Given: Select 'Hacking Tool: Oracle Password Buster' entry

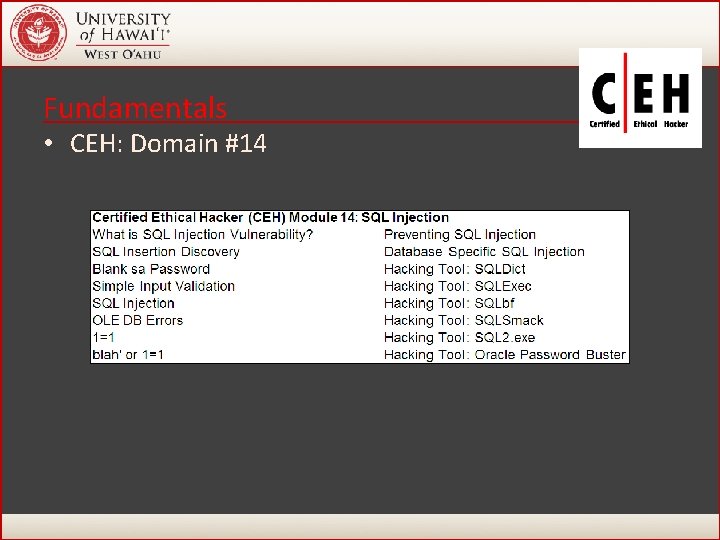Looking at the screenshot, I should coord(505,354).
